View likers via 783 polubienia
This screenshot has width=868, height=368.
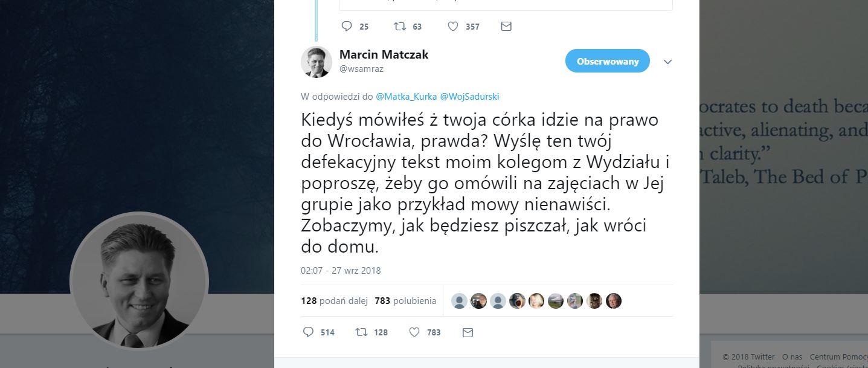click(x=405, y=300)
